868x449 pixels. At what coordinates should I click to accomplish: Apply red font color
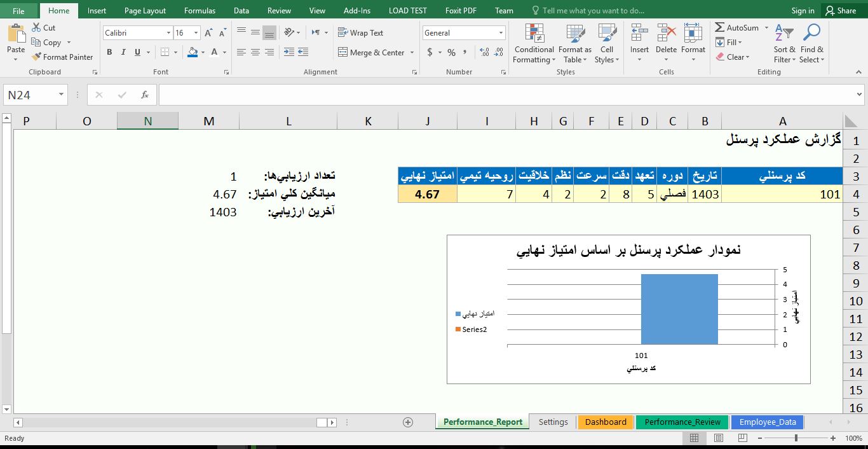click(x=215, y=52)
